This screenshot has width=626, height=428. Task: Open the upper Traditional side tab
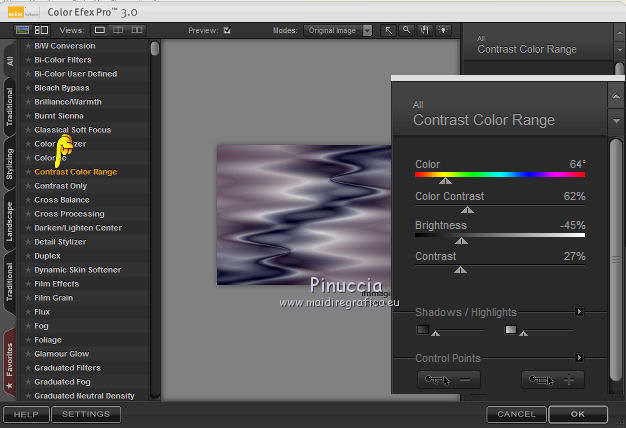coord(10,107)
